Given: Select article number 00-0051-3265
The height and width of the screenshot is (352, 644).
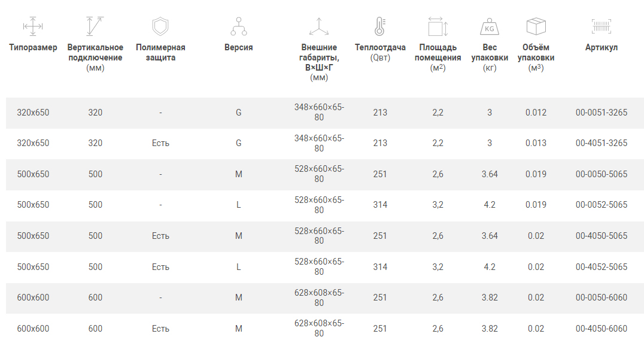Looking at the screenshot, I should pyautogui.click(x=602, y=113).
